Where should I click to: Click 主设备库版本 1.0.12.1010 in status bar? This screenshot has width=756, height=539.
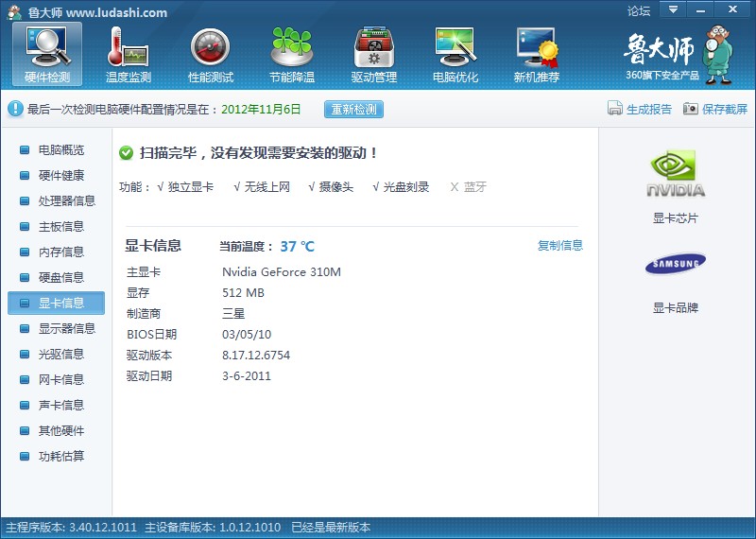[x=213, y=528]
